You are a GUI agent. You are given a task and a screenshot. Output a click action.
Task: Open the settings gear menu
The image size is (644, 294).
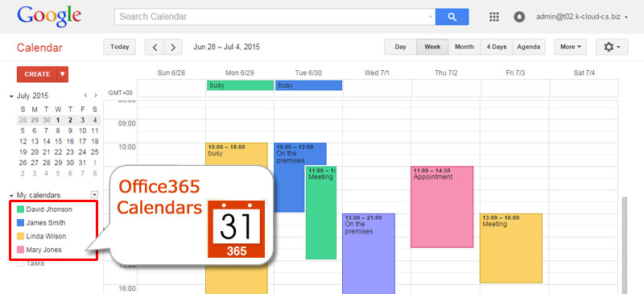pos(612,47)
